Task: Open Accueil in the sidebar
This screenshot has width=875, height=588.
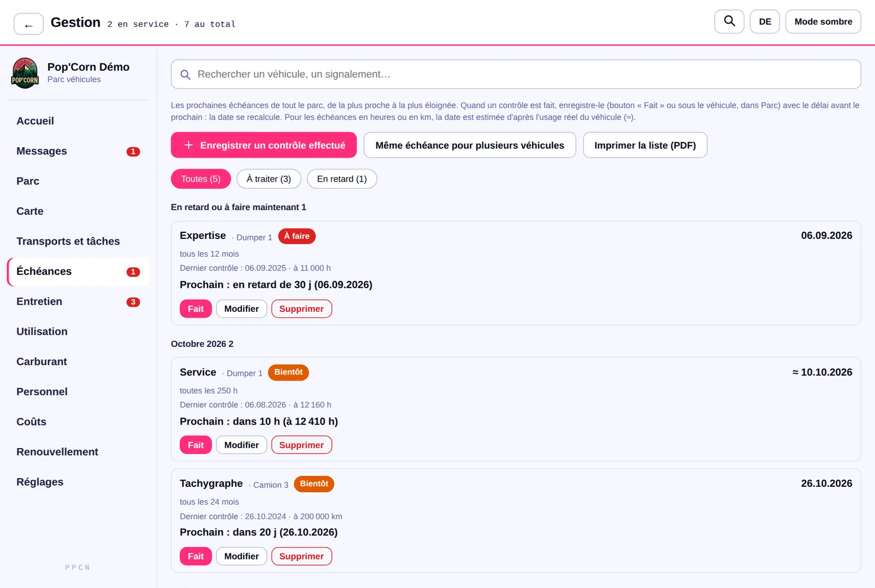Action: point(78,121)
